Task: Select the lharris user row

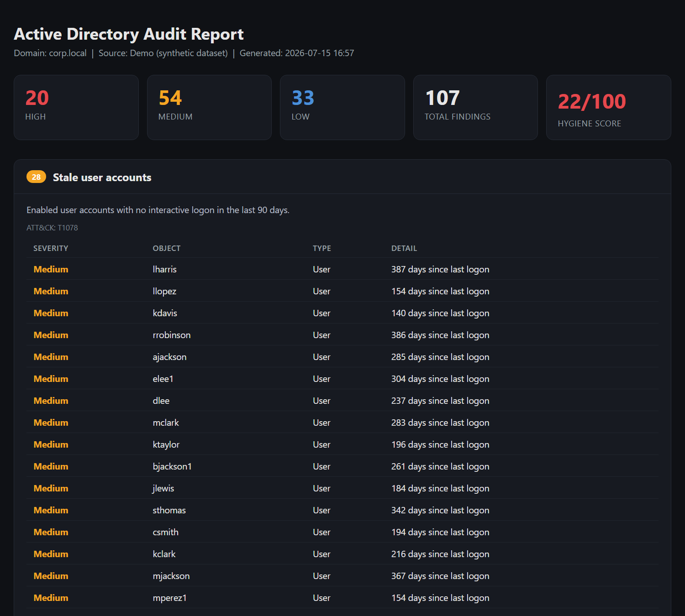Action: click(342, 269)
